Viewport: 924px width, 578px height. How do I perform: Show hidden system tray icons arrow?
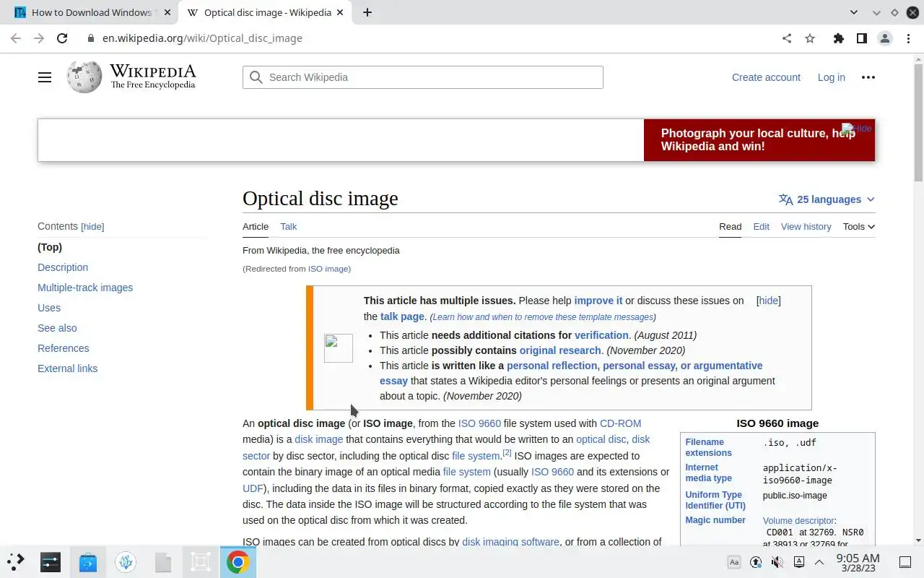pyautogui.click(x=819, y=562)
